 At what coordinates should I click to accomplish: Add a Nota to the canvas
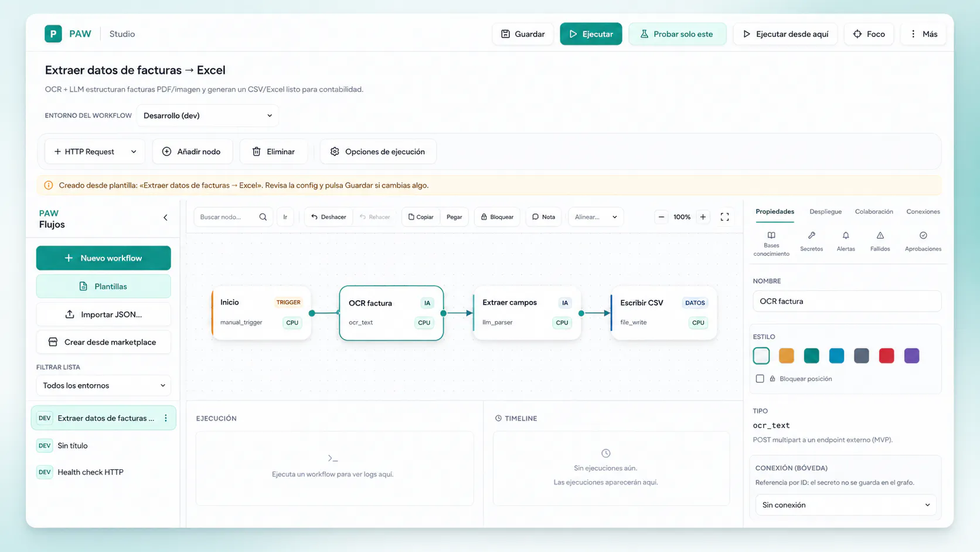coord(544,217)
